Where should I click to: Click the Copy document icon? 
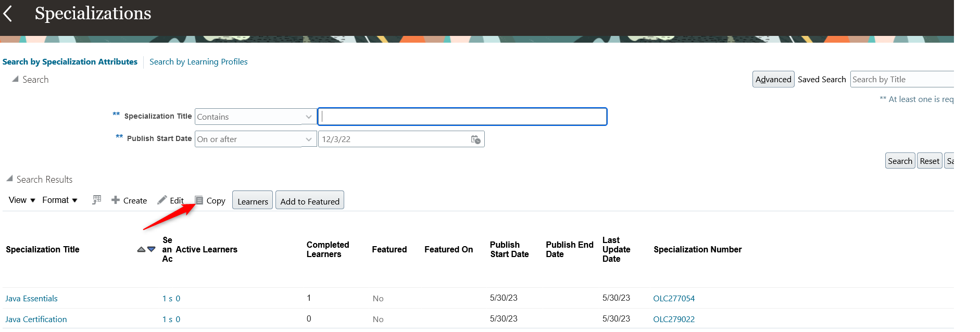199,200
